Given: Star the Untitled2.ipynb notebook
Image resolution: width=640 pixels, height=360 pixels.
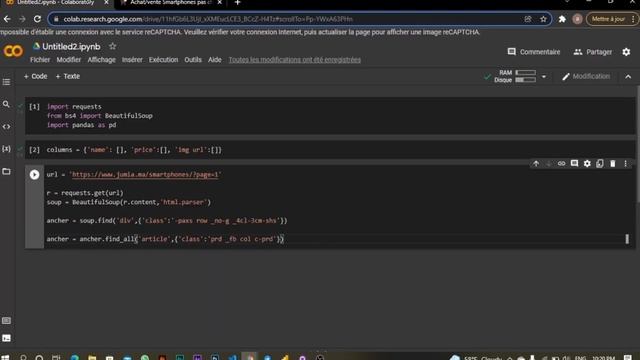Looking at the screenshot, I should (113, 47).
